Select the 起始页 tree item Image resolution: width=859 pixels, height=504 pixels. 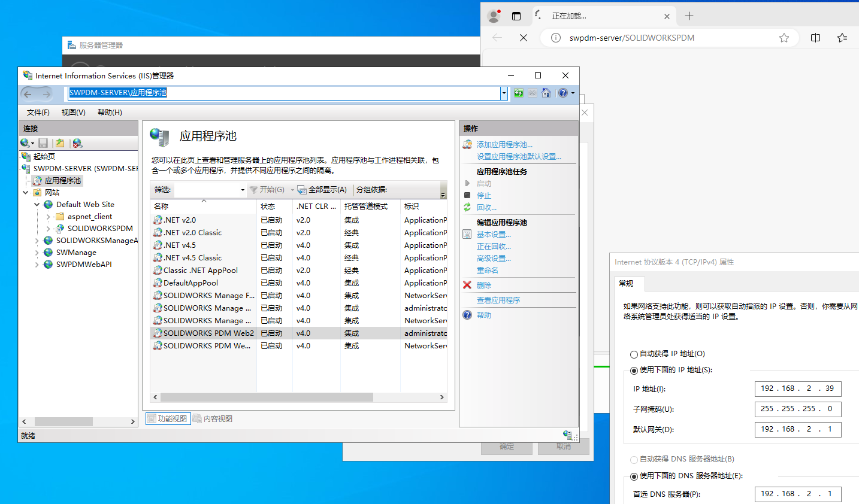(44, 157)
